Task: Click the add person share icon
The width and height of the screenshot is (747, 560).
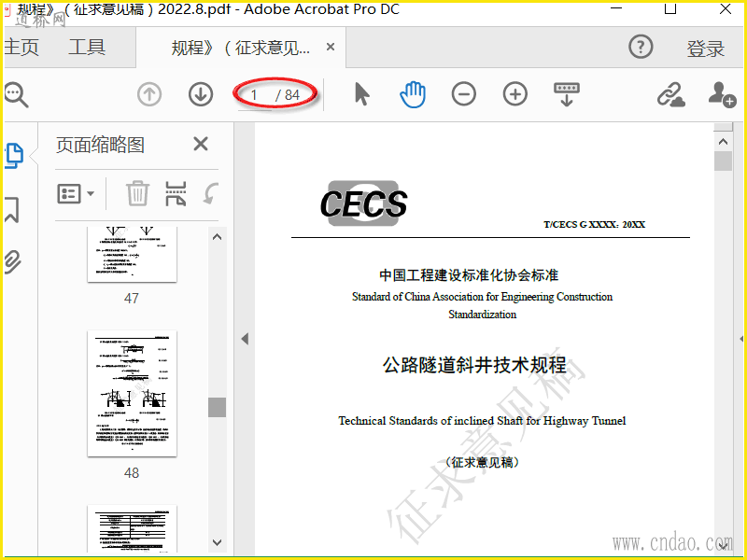Action: tap(722, 94)
